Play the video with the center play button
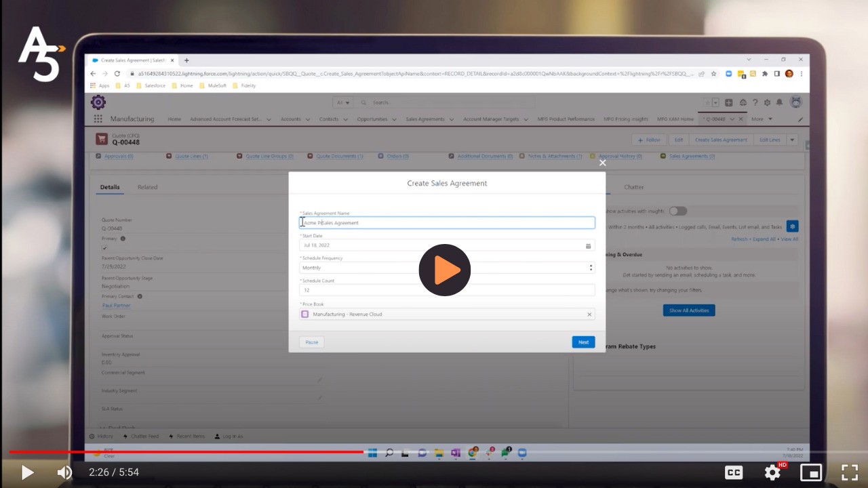The width and height of the screenshot is (868, 488). pyautogui.click(x=444, y=270)
